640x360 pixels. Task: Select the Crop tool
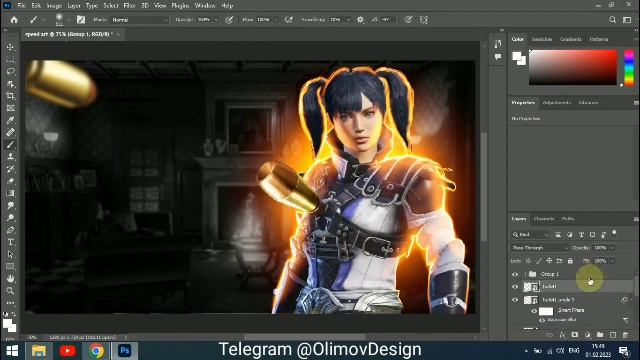[x=11, y=96]
